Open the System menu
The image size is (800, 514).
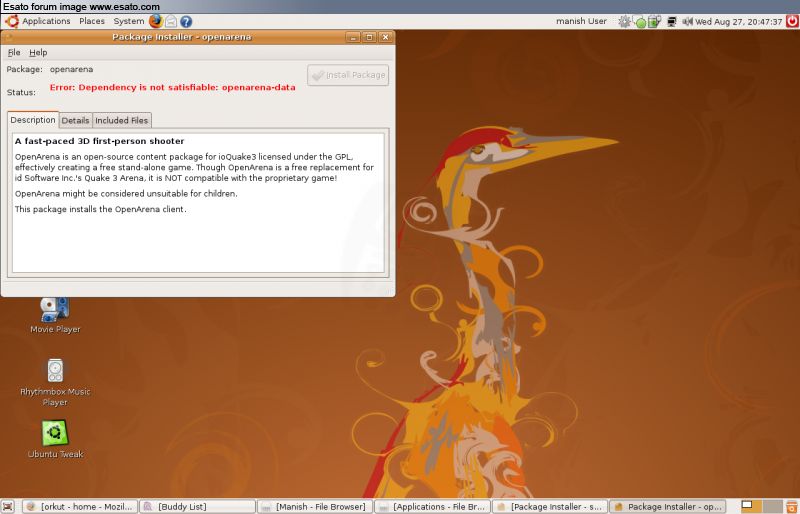129,21
